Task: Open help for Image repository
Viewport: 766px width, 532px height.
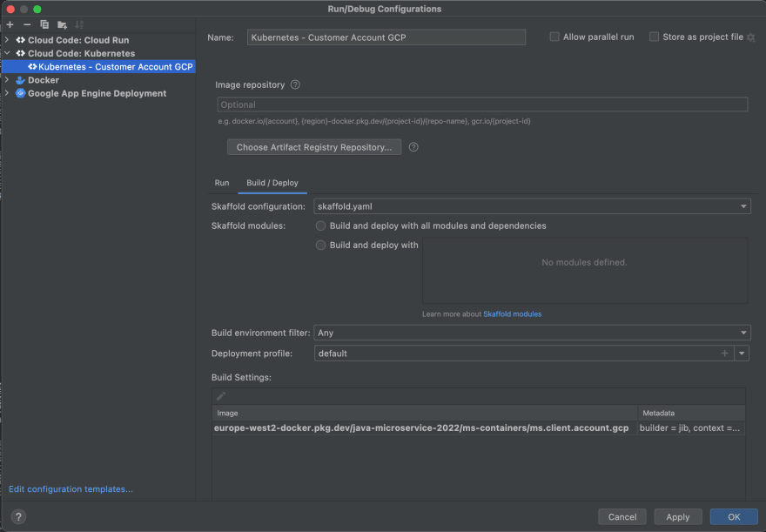Action: pyautogui.click(x=295, y=84)
